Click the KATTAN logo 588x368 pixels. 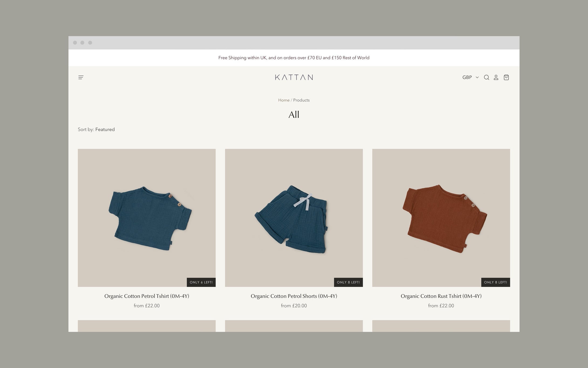[x=294, y=77]
